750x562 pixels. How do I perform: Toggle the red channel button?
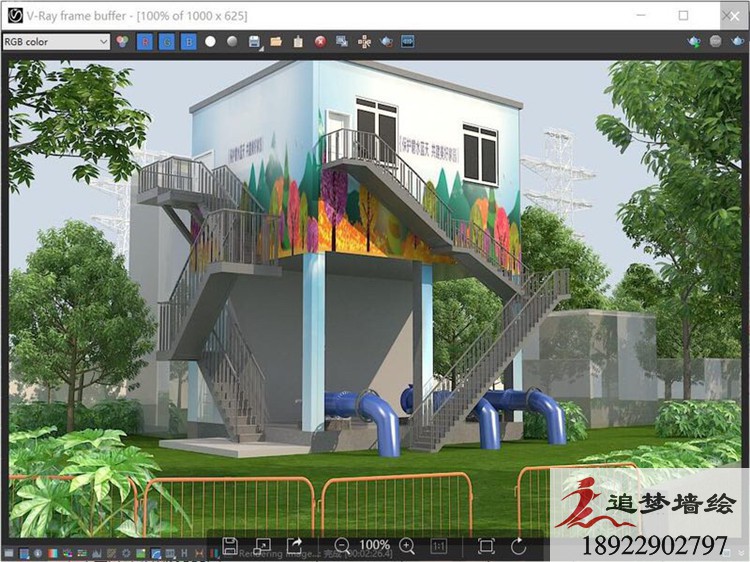[145, 42]
